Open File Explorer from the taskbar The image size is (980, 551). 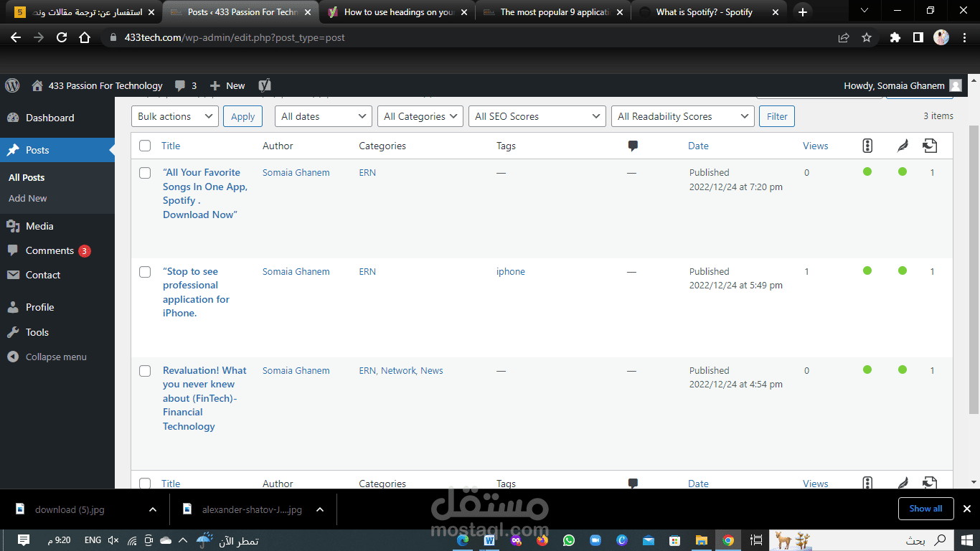point(702,540)
